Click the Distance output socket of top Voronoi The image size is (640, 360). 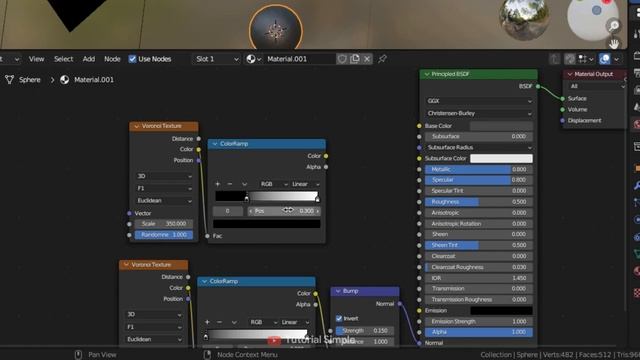pyautogui.click(x=198, y=139)
